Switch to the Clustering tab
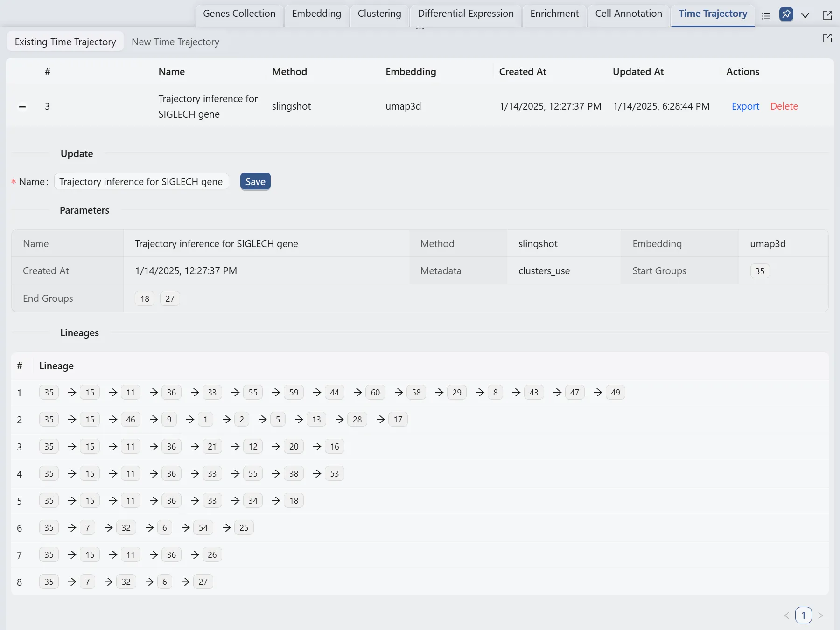 click(x=379, y=14)
